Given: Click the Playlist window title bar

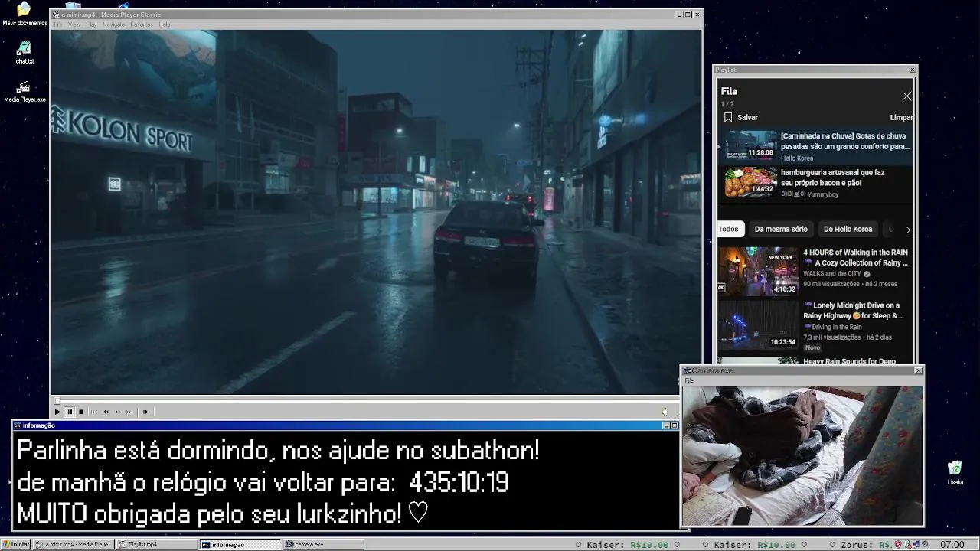Looking at the screenshot, I should (815, 70).
